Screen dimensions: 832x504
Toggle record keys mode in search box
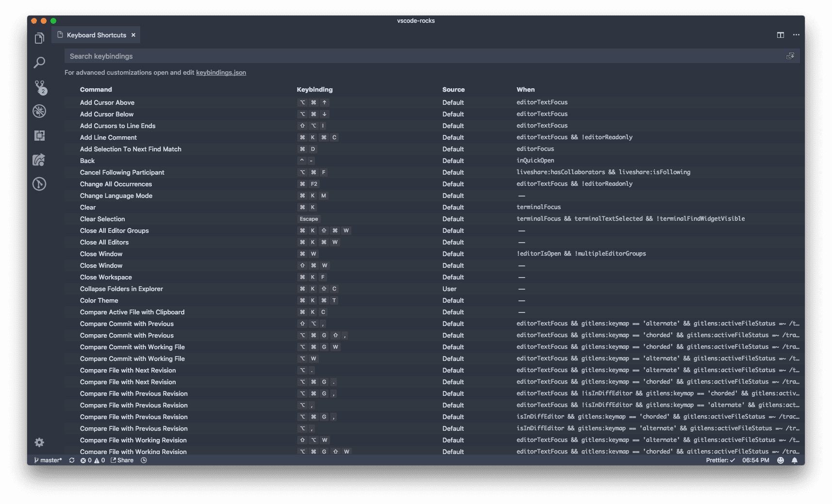click(790, 56)
